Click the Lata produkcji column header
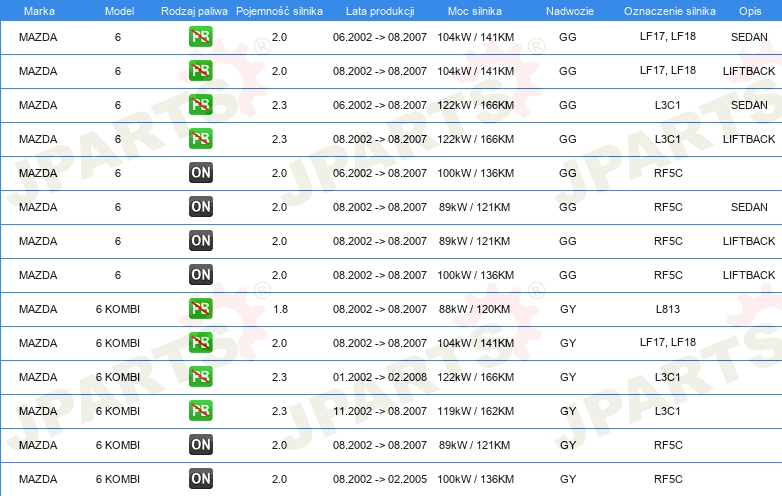The height and width of the screenshot is (496, 782). [x=380, y=11]
